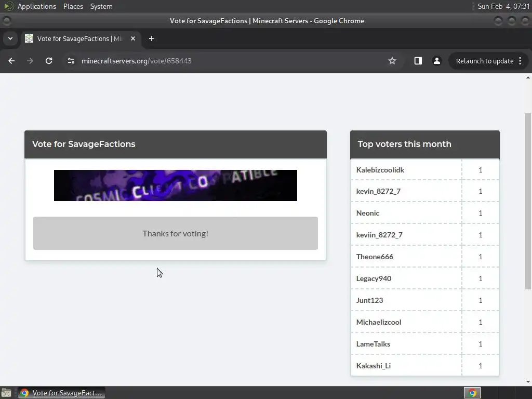Click the Chrome taskbar entry Vote for SavageFact…
Image resolution: width=532 pixels, height=399 pixels.
click(61, 393)
